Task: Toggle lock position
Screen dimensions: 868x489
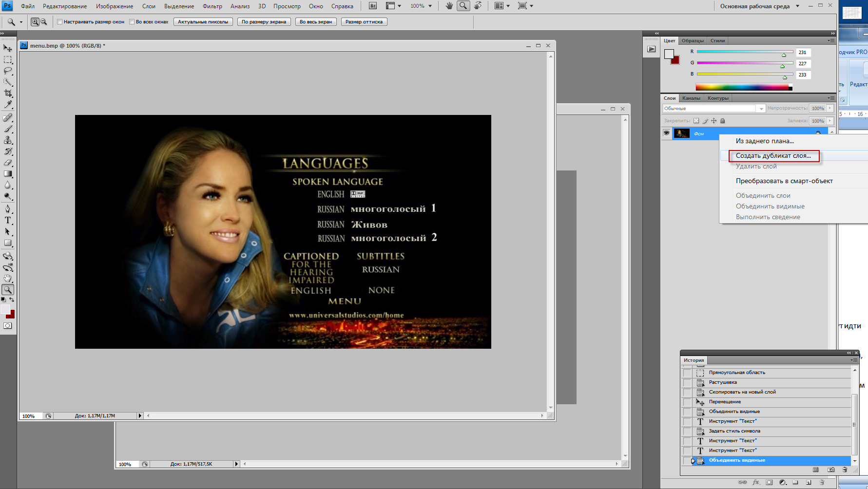Action: (714, 121)
